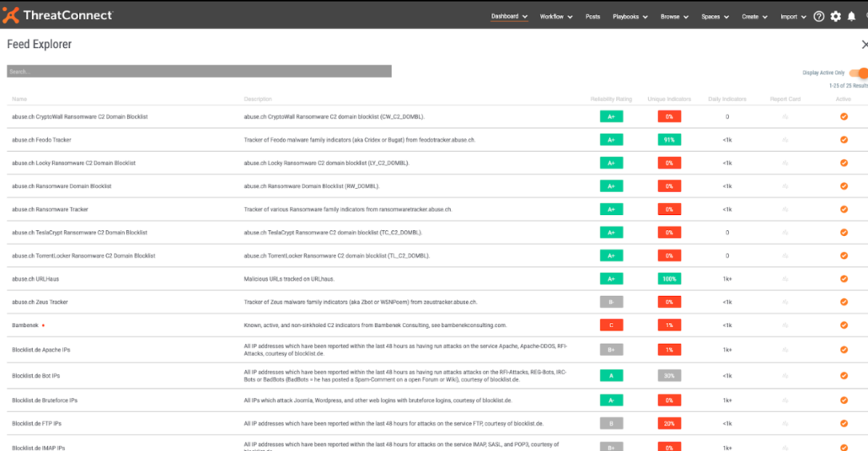Click the 91% unique indicators badge

click(x=669, y=140)
